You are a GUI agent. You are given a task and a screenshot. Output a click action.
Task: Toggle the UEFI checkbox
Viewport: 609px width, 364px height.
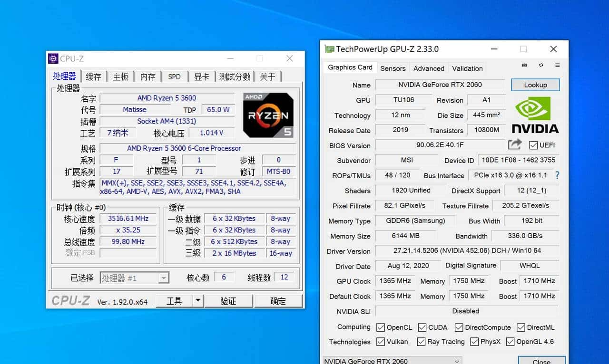click(532, 145)
